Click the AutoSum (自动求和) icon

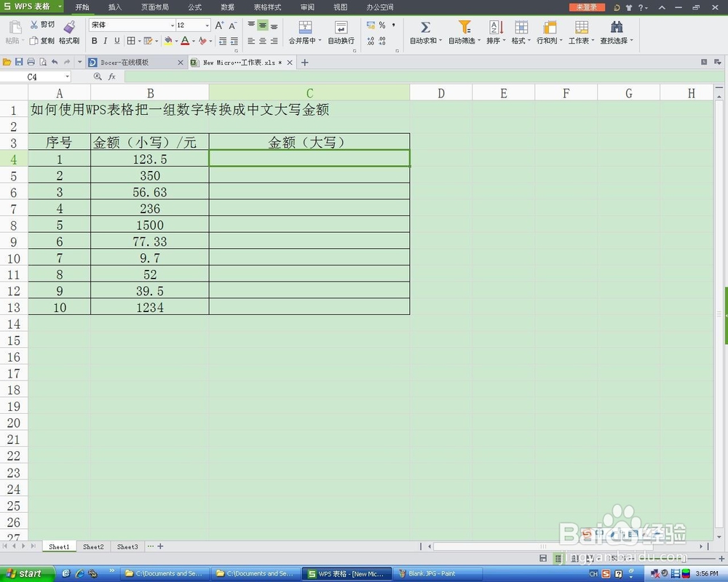(424, 28)
